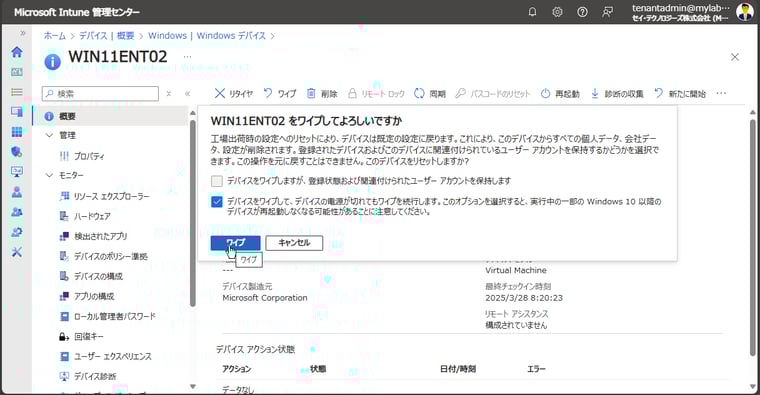The image size is (760, 395).
Task: Click the デバイス | 概要 breadcrumb link
Action: pyautogui.click(x=107, y=35)
